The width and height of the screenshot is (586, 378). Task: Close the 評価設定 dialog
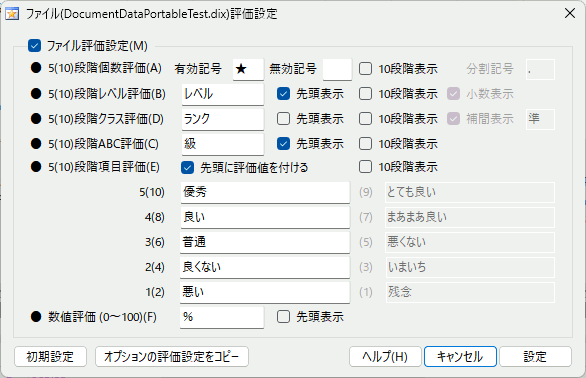pyautogui.click(x=570, y=13)
